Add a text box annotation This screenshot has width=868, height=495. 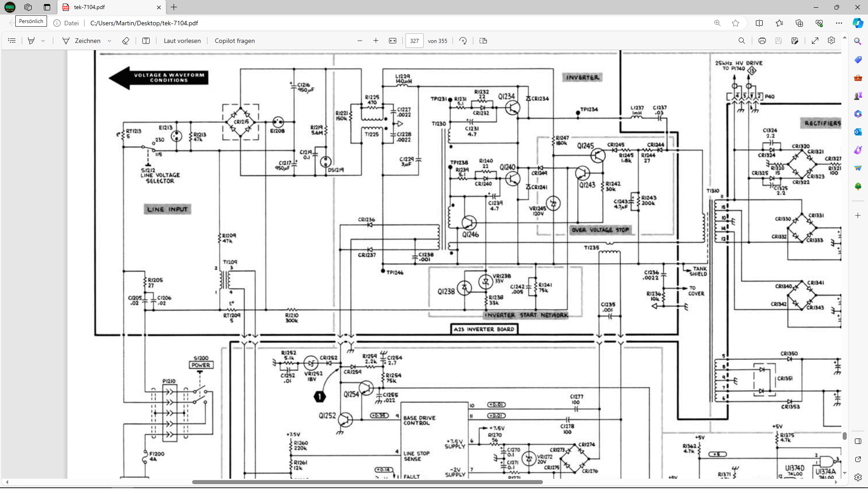tap(146, 41)
